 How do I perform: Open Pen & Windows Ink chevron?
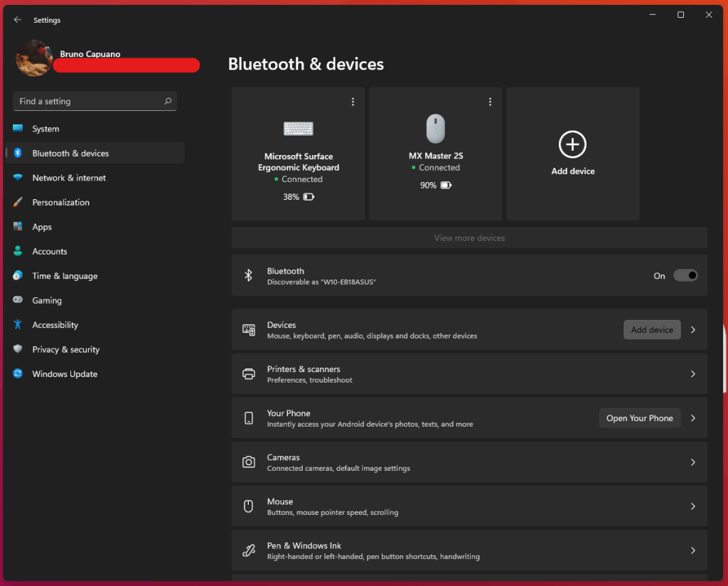(693, 550)
